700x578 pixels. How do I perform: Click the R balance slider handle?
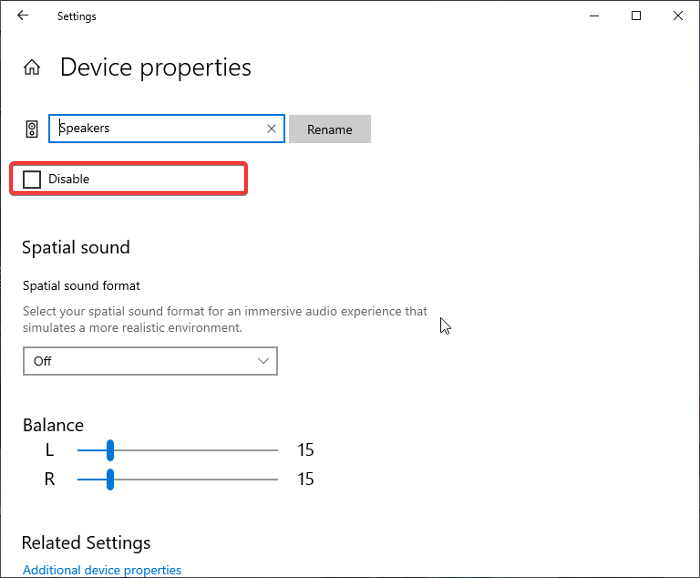(110, 480)
